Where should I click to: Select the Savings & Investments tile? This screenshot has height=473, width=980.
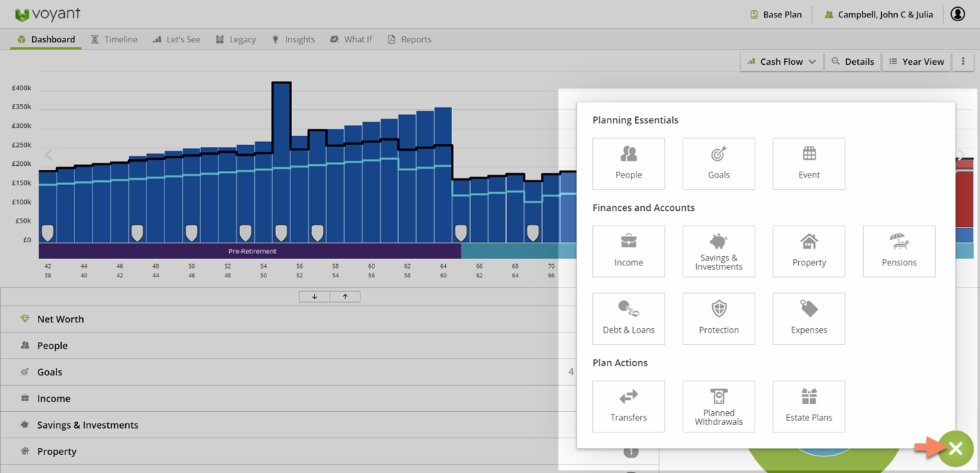pyautogui.click(x=718, y=251)
